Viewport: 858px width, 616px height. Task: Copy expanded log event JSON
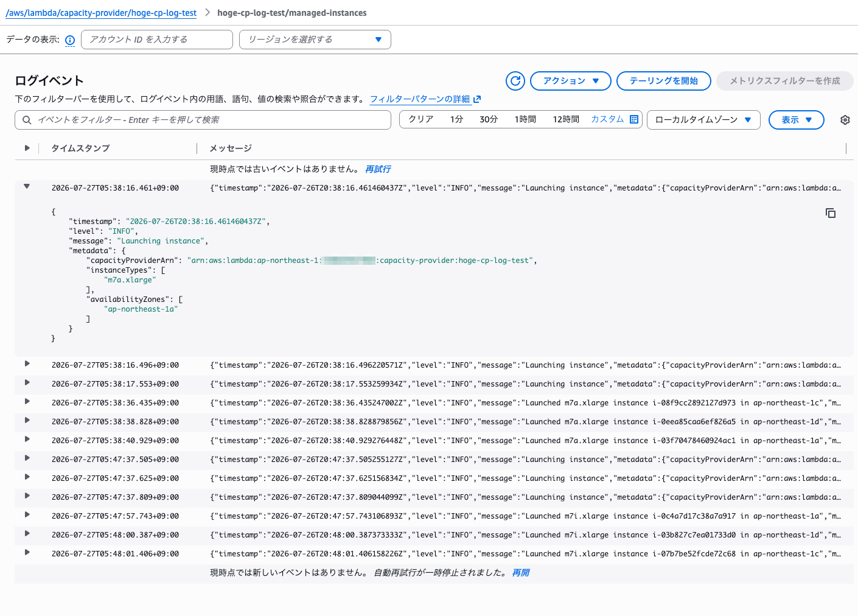click(x=830, y=213)
